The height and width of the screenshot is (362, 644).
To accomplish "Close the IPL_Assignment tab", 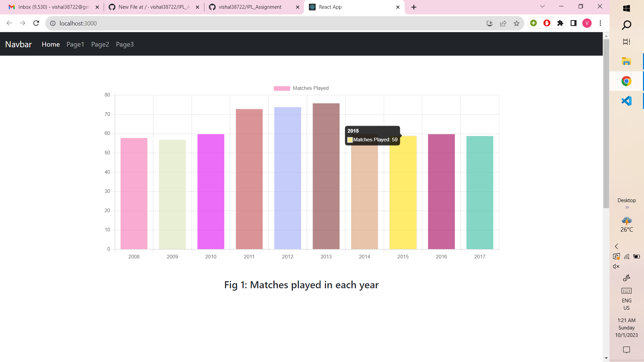I will tap(298, 7).
